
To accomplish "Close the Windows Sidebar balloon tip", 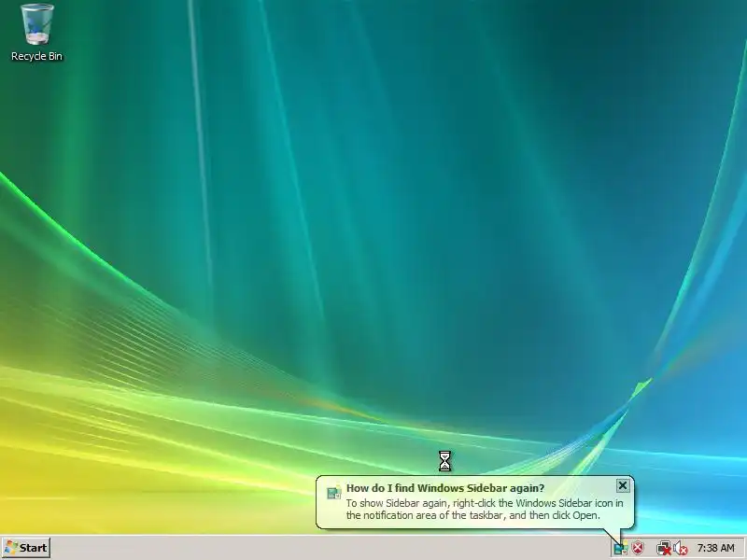I will (622, 485).
